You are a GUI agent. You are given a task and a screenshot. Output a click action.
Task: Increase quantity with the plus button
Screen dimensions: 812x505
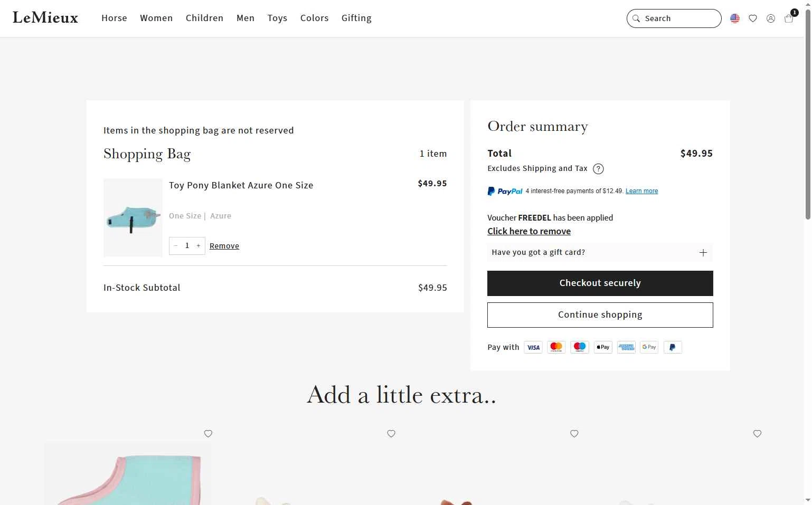point(199,245)
